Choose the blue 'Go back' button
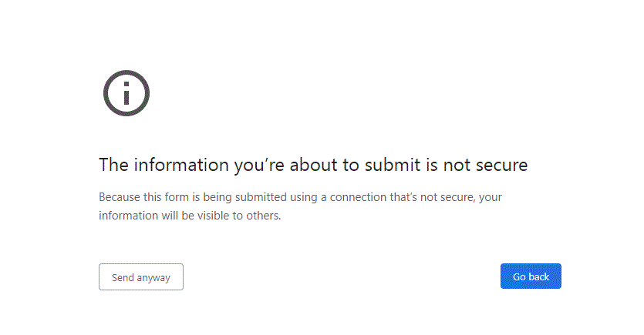Image resolution: width=644 pixels, height=335 pixels. (531, 276)
